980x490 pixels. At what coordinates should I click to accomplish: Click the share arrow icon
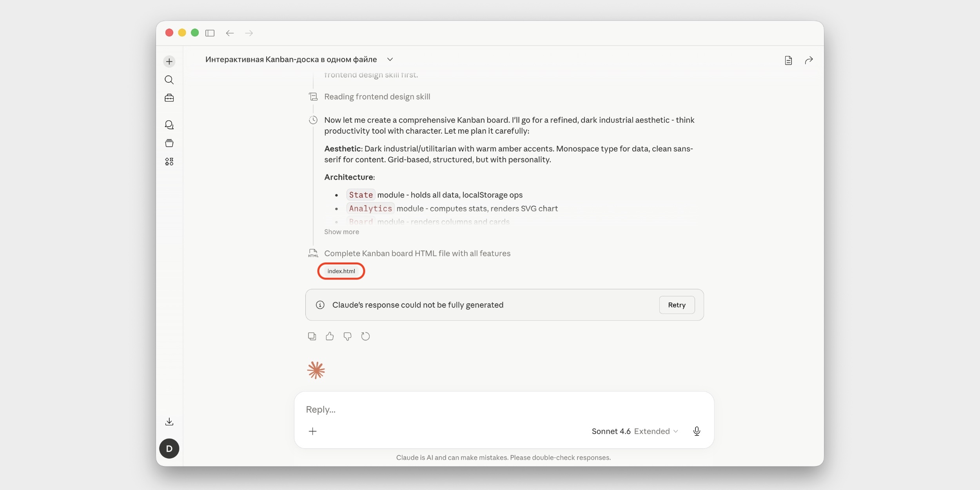point(809,60)
